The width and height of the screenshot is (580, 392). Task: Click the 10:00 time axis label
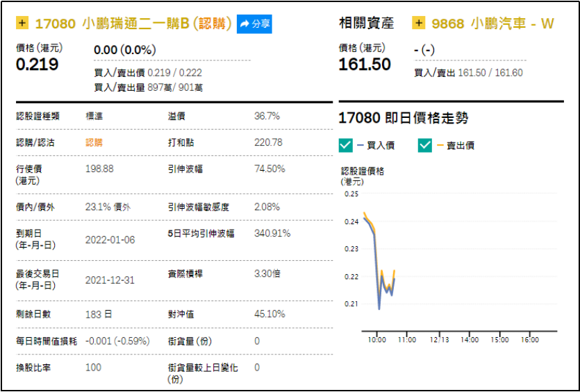(x=376, y=339)
